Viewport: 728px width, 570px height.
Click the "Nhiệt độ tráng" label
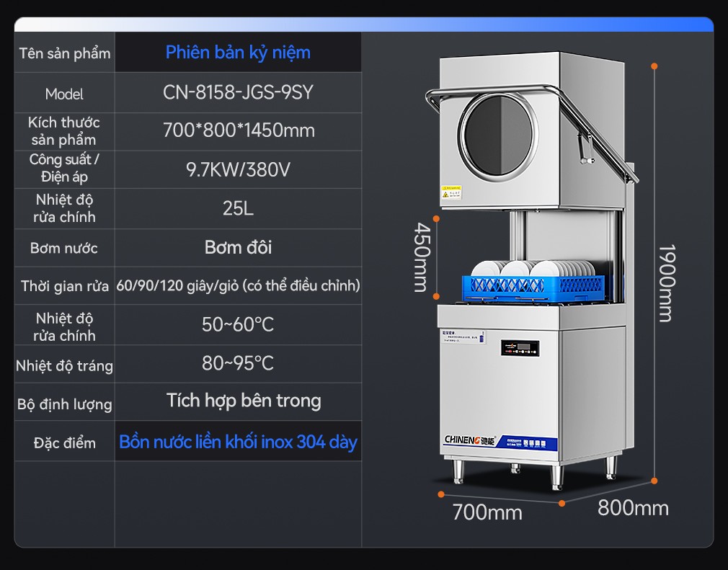[65, 366]
